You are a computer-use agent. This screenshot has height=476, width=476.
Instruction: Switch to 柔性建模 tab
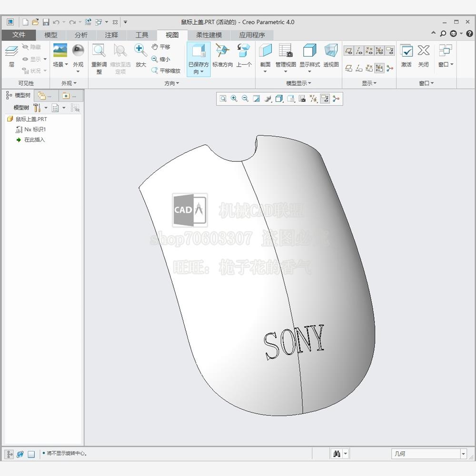[209, 35]
